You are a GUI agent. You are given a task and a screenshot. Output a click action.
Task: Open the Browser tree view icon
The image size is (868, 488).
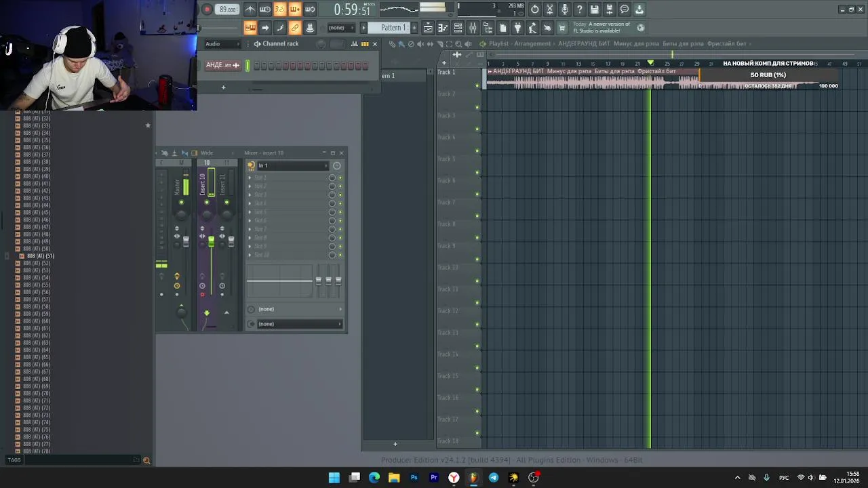pos(488,28)
